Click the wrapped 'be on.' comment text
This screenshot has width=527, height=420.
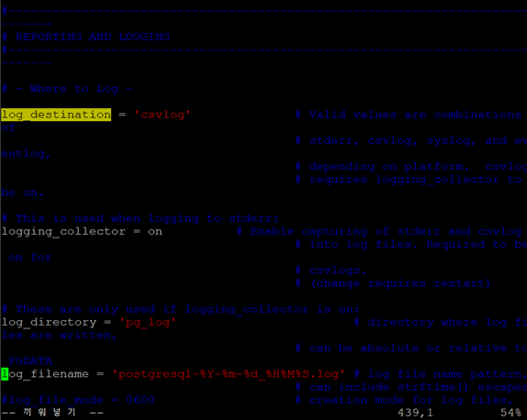point(23,193)
